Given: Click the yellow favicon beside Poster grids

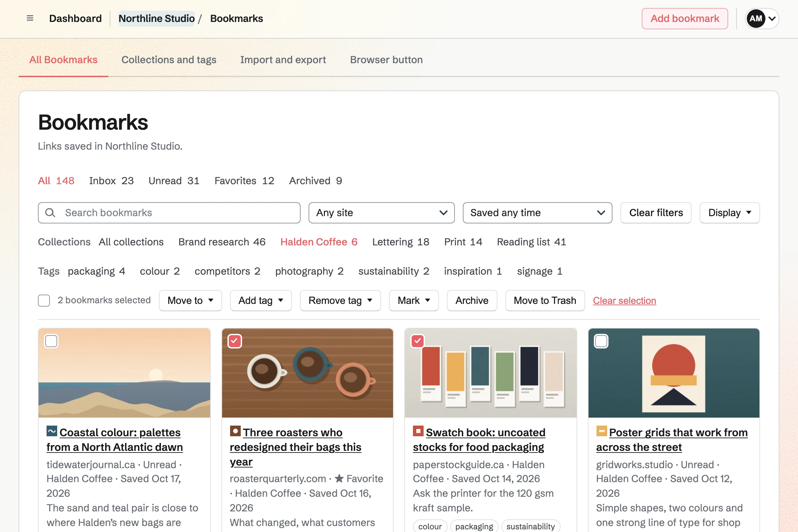Looking at the screenshot, I should (601, 431).
